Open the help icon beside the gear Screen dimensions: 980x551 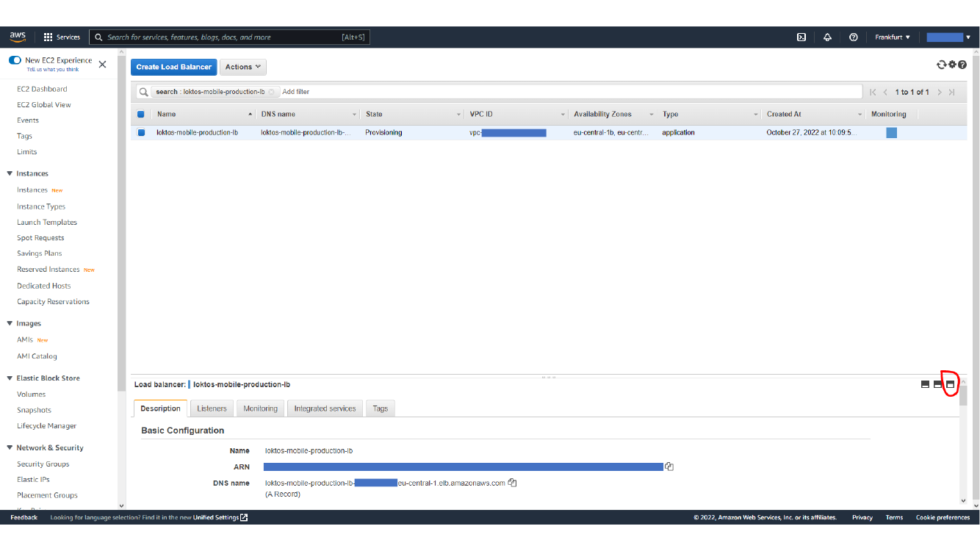point(962,65)
